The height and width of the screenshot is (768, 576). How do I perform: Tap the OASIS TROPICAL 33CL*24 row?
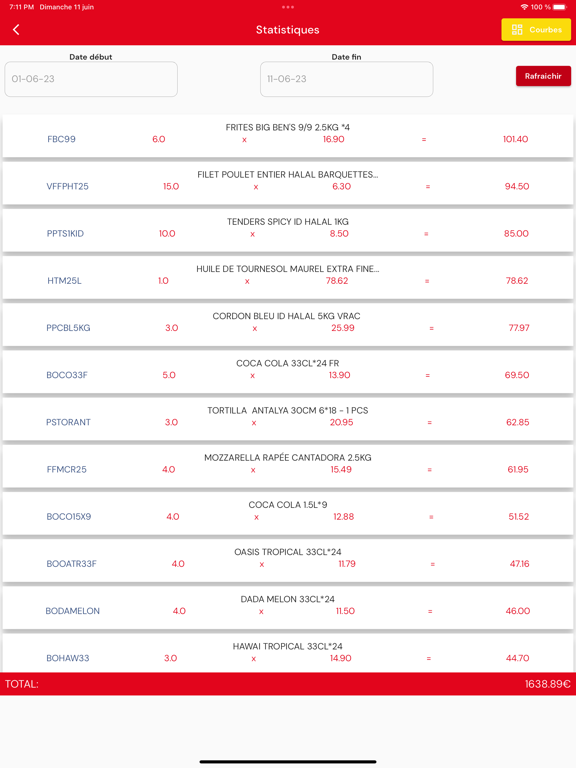(x=288, y=560)
